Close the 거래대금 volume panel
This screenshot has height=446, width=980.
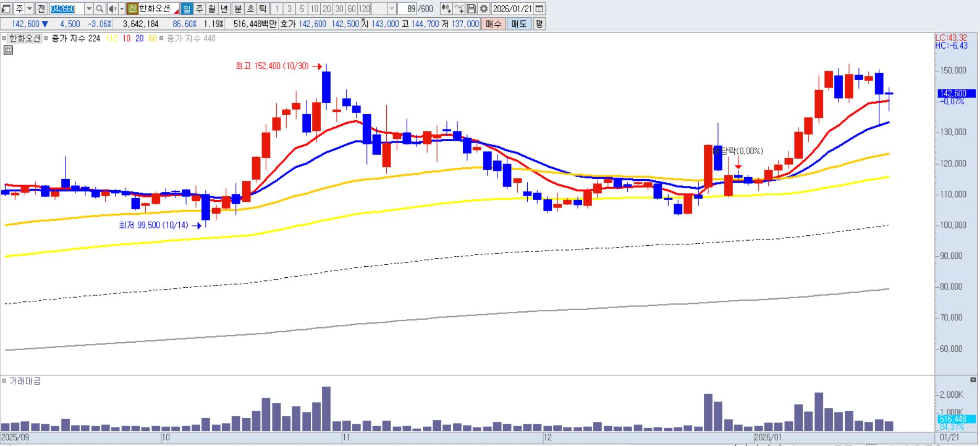(x=973, y=380)
